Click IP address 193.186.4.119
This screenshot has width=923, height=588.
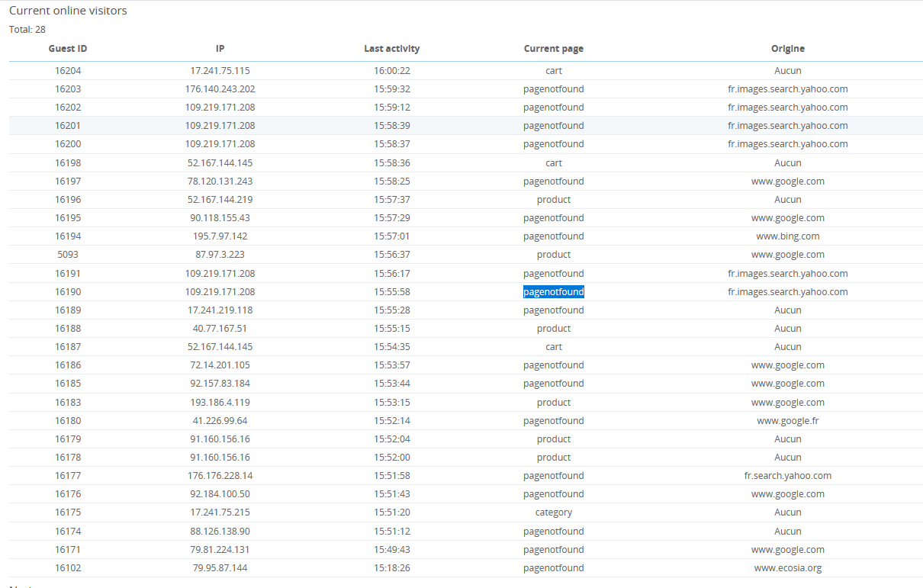pyautogui.click(x=220, y=403)
